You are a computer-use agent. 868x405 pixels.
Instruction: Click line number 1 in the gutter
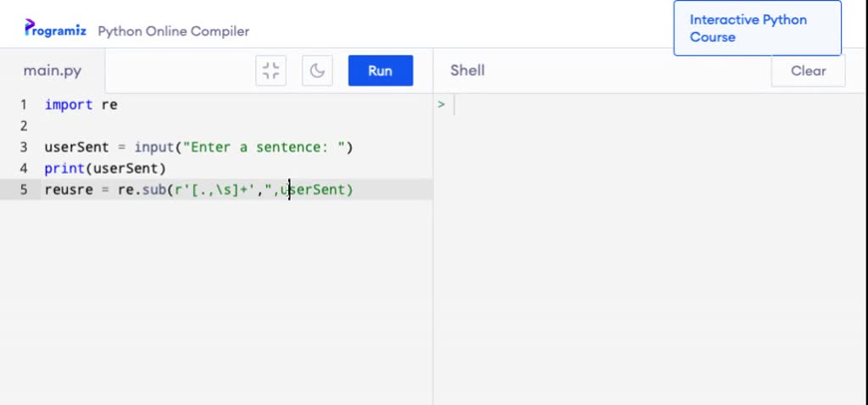pyautogui.click(x=23, y=104)
